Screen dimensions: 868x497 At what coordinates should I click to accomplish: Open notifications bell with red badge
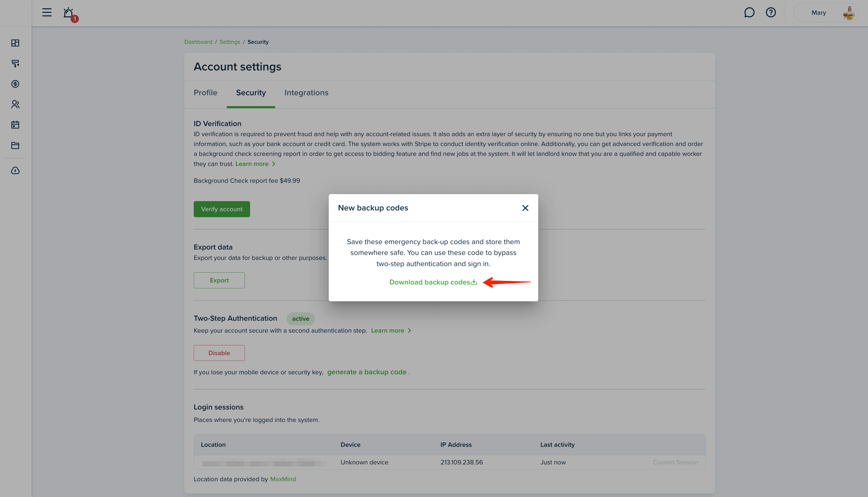click(x=70, y=14)
